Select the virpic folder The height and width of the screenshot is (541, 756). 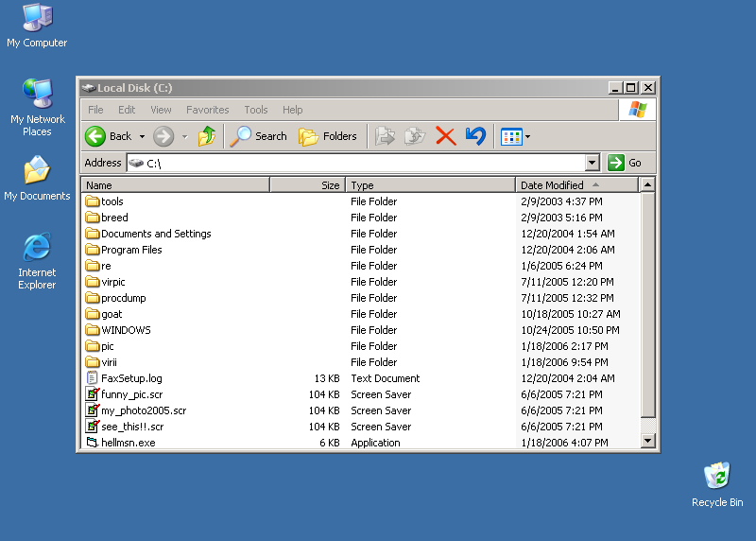pos(105,281)
